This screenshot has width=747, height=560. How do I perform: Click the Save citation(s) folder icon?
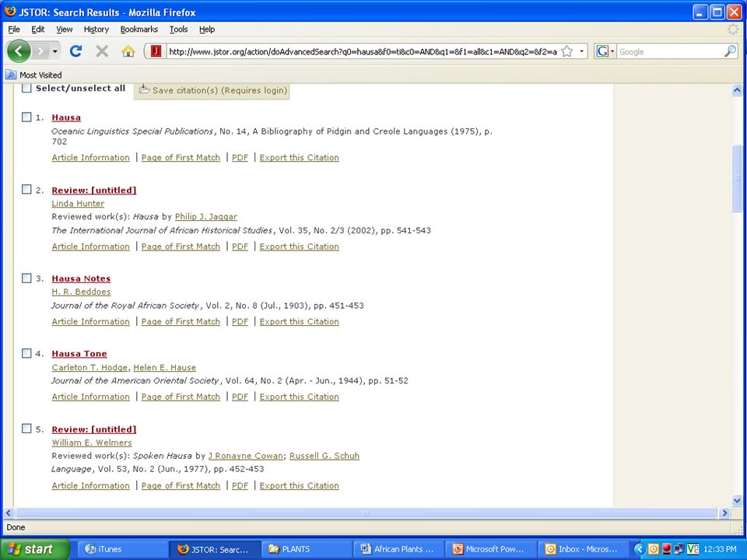[144, 89]
